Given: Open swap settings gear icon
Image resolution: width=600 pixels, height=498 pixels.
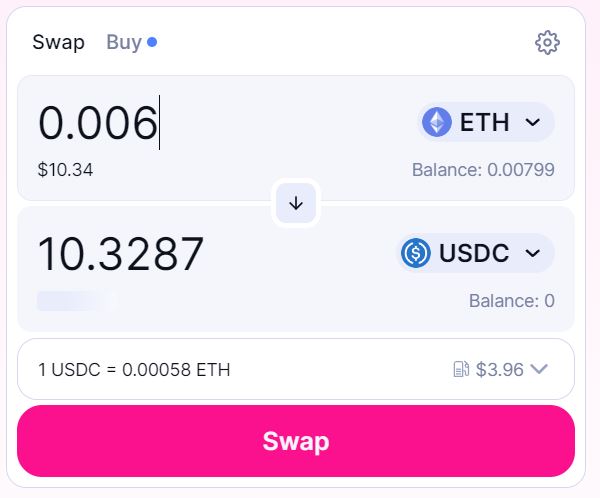Looking at the screenshot, I should [547, 42].
